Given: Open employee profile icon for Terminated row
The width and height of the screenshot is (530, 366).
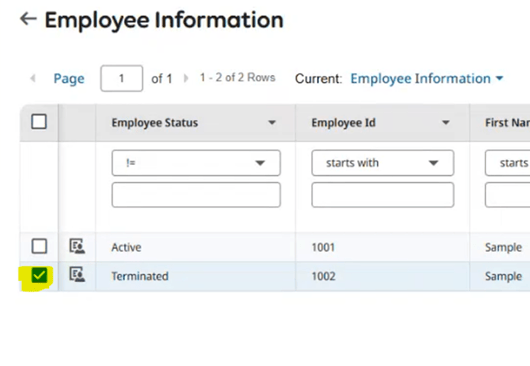Looking at the screenshot, I should point(77,274).
